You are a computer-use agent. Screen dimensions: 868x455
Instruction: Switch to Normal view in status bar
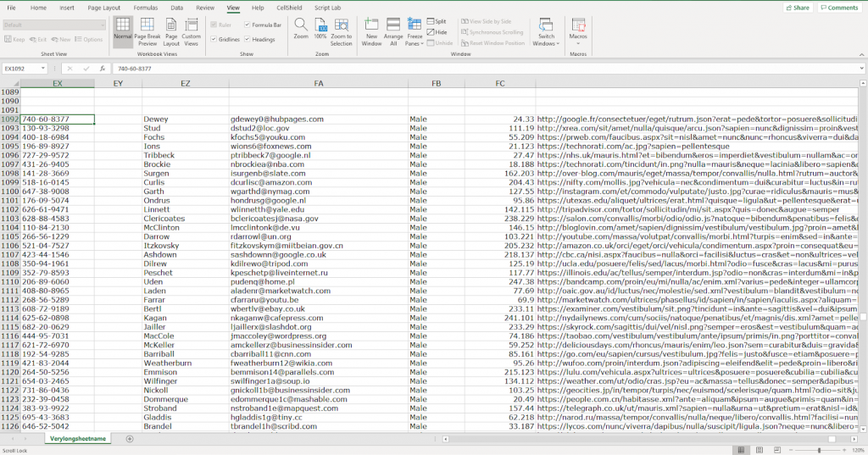741,450
